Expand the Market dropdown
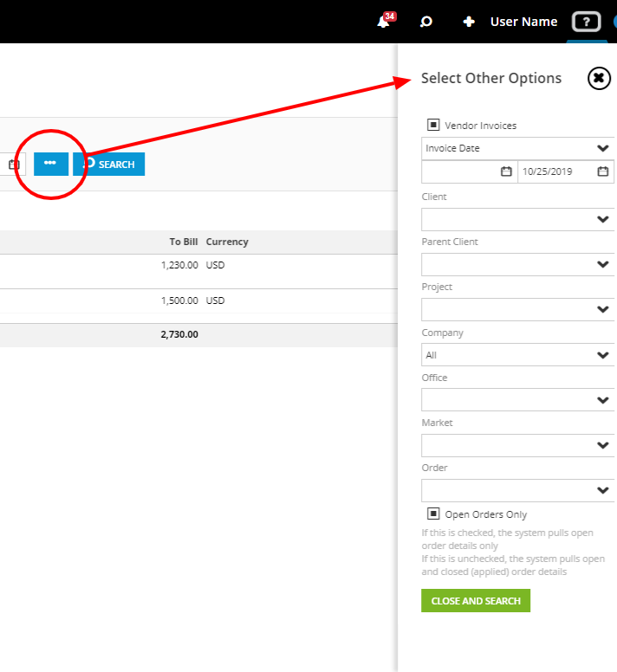The height and width of the screenshot is (672, 617). [517, 445]
